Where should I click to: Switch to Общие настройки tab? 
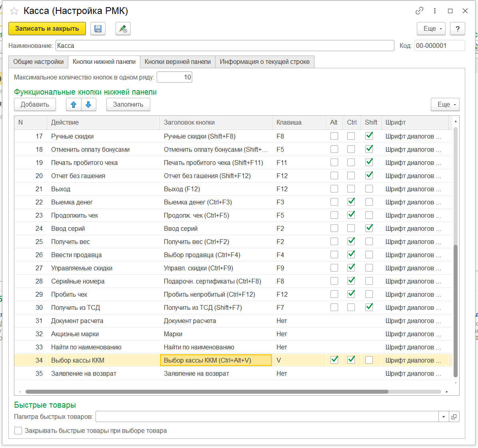click(38, 62)
